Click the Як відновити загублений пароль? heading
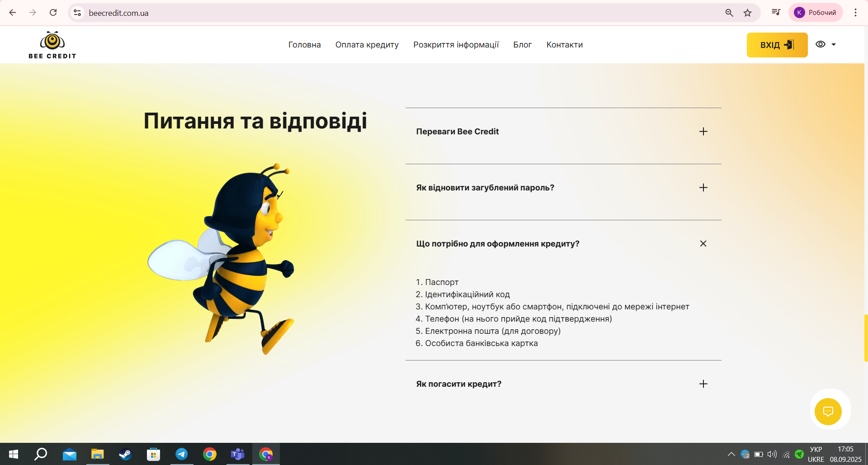Viewport: 868px width, 465px height. (x=485, y=188)
